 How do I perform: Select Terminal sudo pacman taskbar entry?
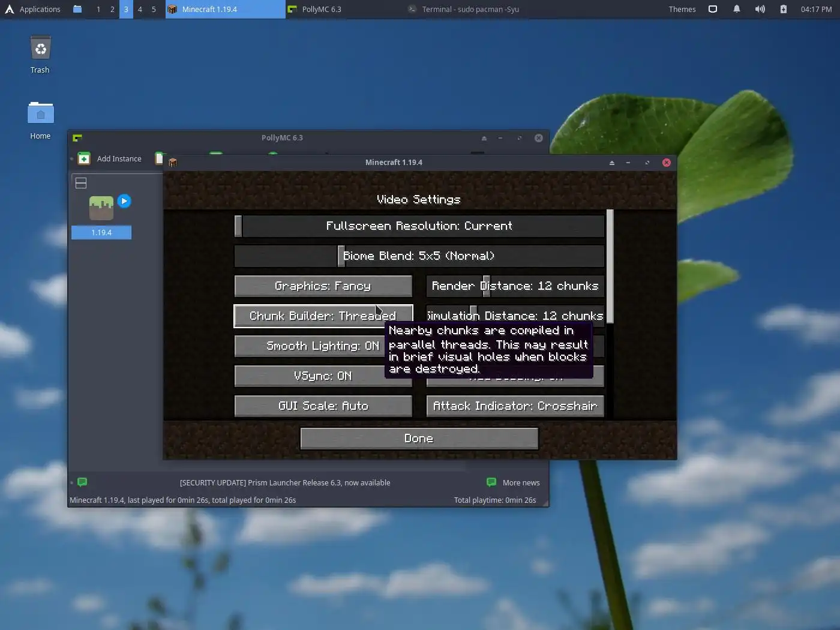(x=465, y=9)
